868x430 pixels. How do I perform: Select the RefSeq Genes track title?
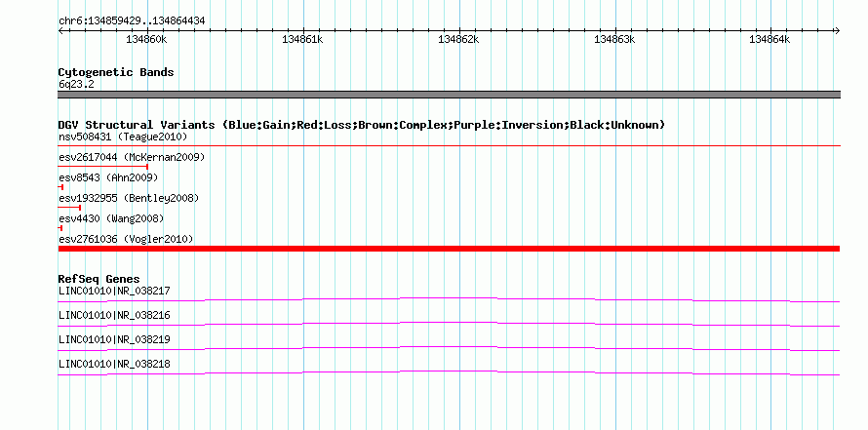(99, 279)
